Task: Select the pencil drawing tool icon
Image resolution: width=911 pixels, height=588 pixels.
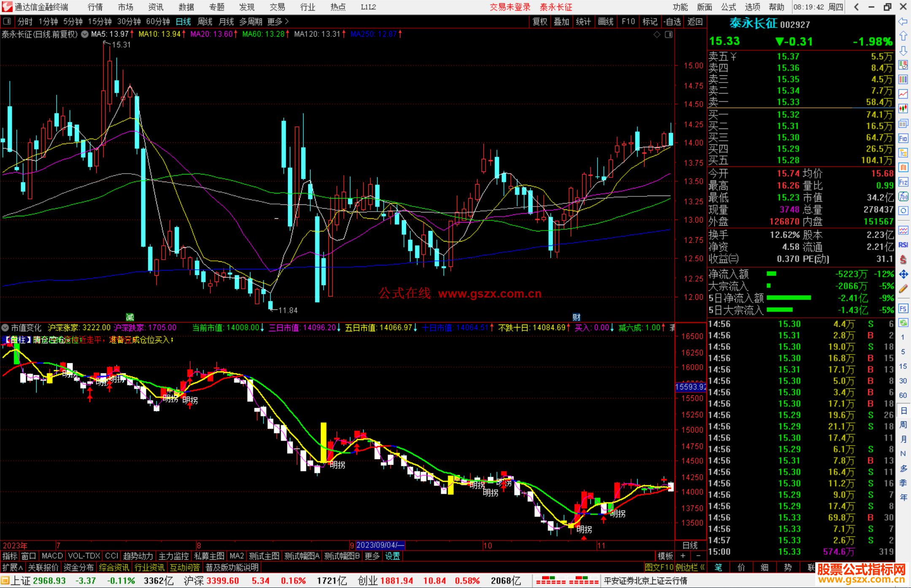Action: tap(903, 289)
